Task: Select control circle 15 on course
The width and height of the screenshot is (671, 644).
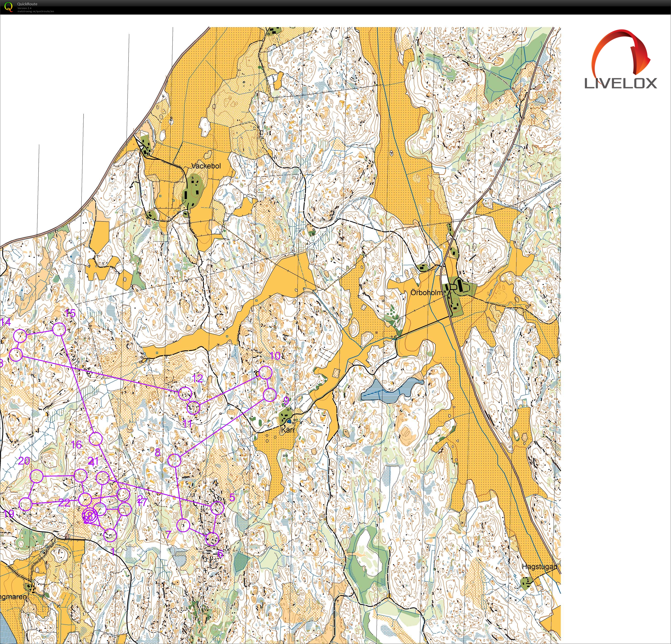Action: pyautogui.click(x=59, y=329)
